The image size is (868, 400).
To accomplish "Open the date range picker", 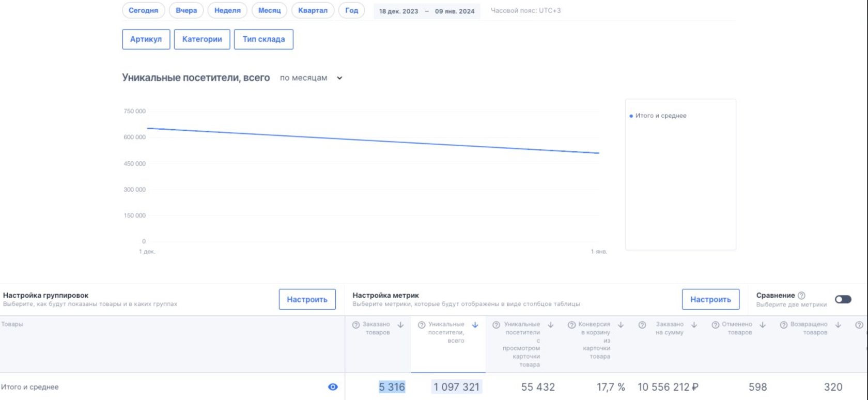I will tap(427, 11).
